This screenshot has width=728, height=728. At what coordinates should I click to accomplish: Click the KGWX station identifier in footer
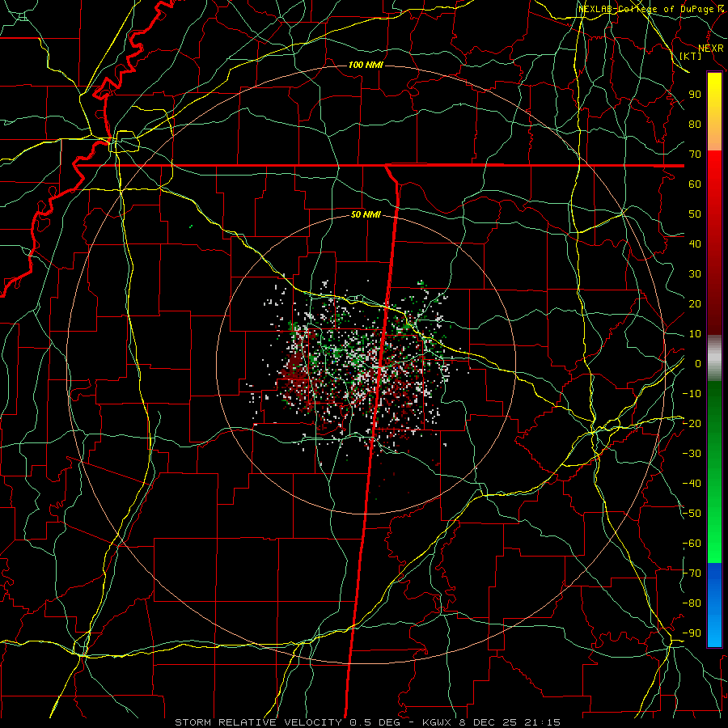coord(437,722)
